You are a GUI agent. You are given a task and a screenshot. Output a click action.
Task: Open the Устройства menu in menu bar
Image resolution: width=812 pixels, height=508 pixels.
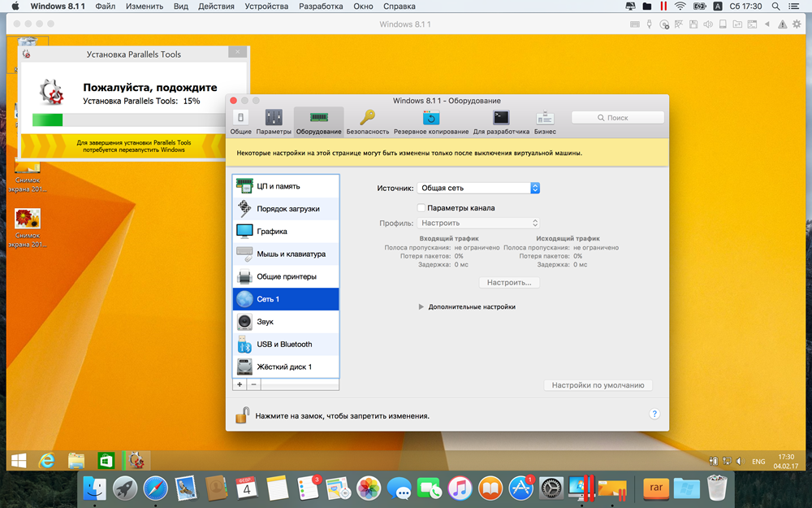tap(265, 7)
